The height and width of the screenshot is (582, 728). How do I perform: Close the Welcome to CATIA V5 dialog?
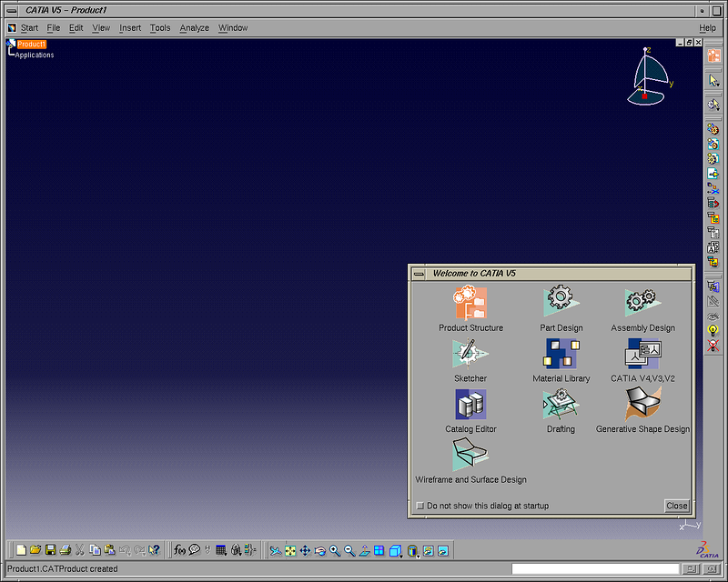coord(676,506)
